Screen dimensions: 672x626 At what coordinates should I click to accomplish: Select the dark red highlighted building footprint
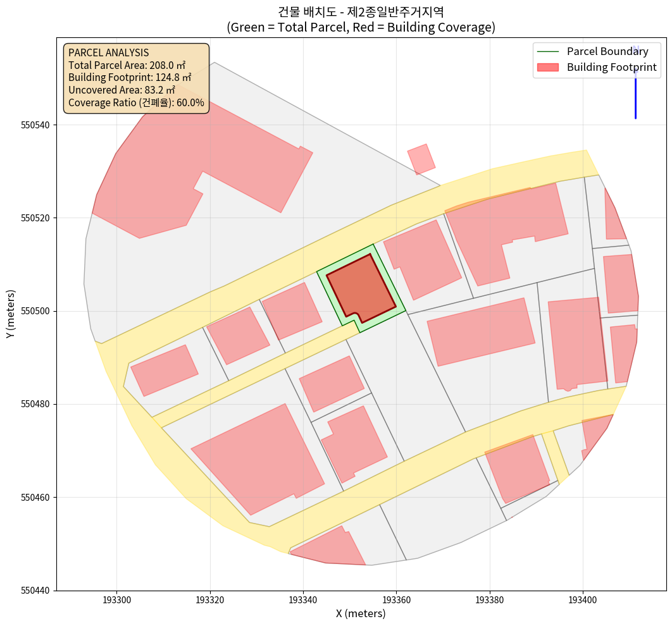click(361, 288)
